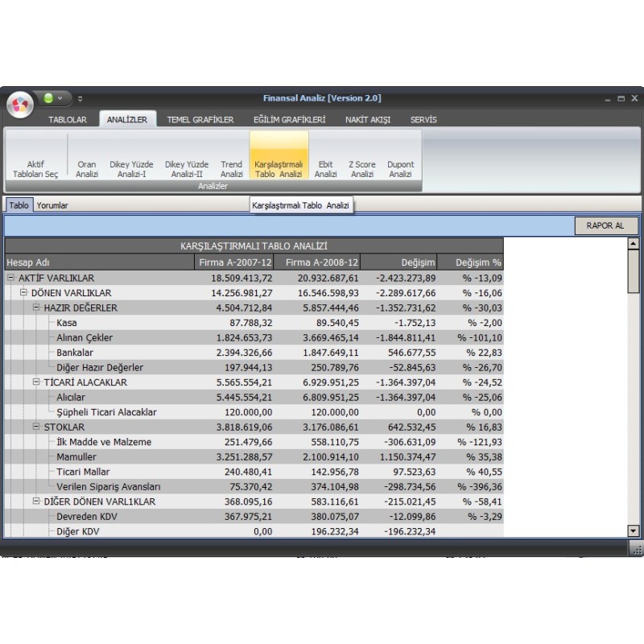This screenshot has height=644, width=644.
Task: Click the value 3.818.619,06 in STOKLAR row
Action: 244,427
